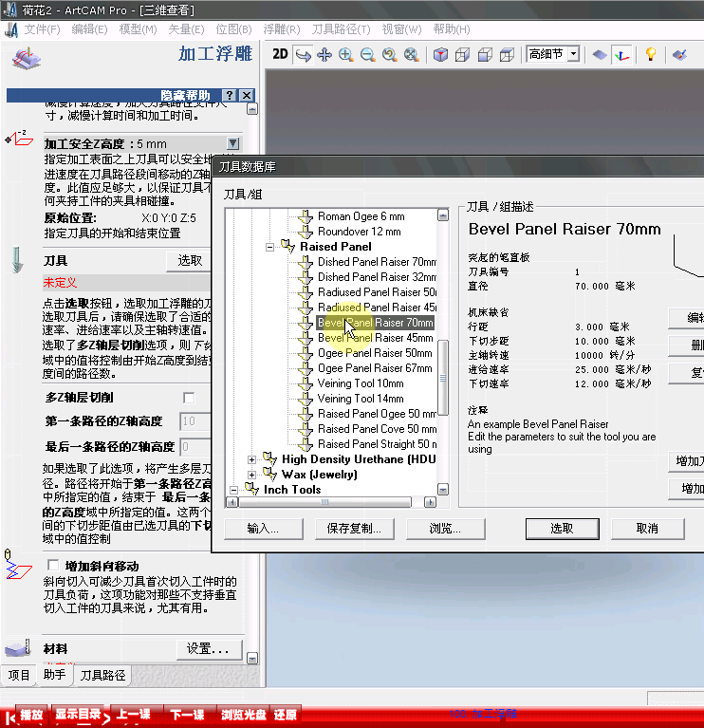Expand the Wax (Jewelry) tool group

252,475
